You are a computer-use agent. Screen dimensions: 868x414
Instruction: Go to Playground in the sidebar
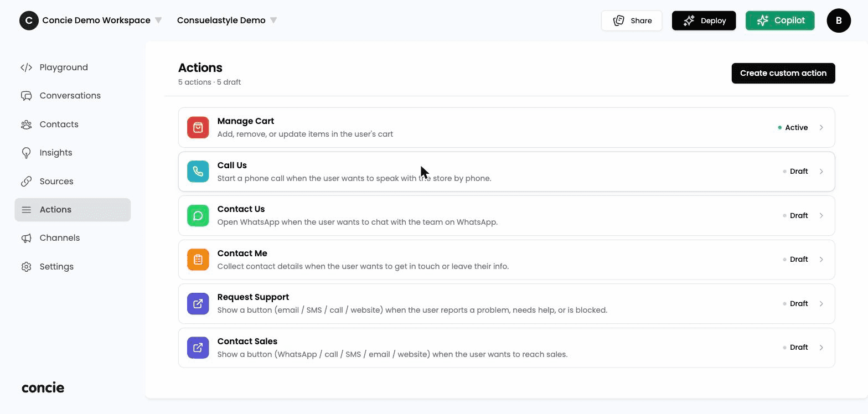pyautogui.click(x=73, y=68)
